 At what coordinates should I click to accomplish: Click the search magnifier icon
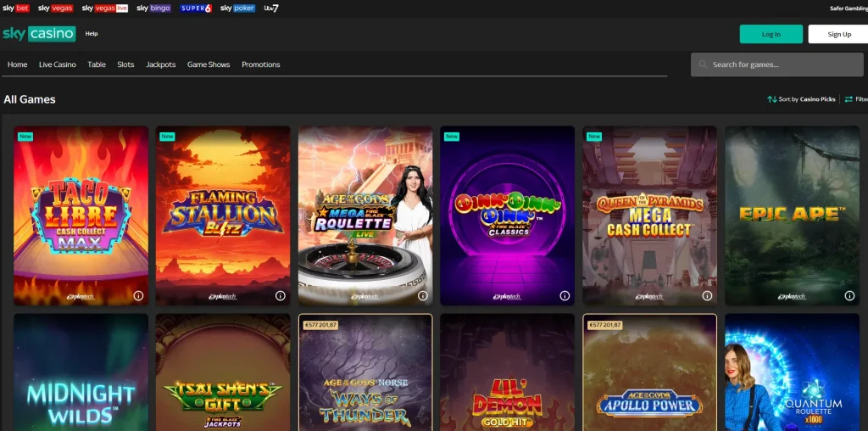pos(703,64)
